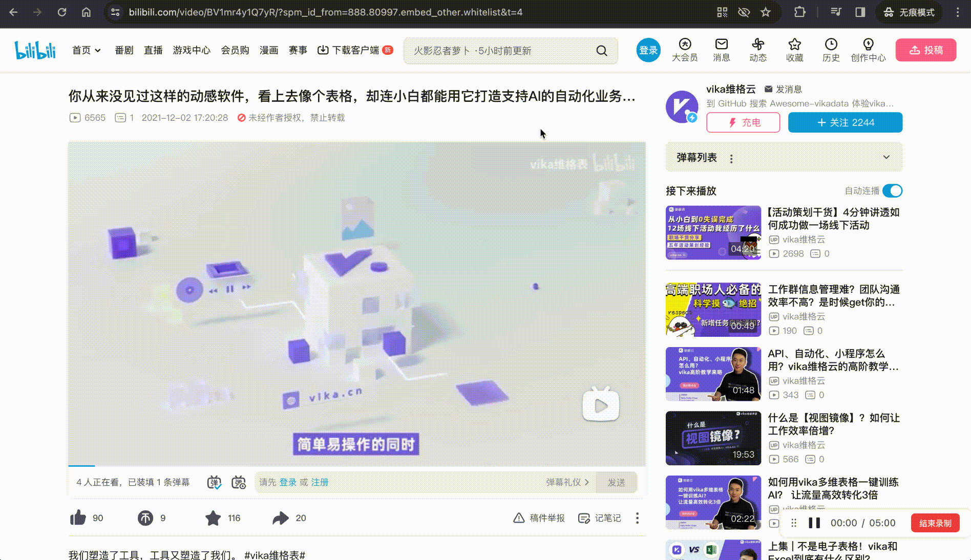Screen dimensions: 971x560
Task: Click the 关注 2244 follow button
Action: (x=845, y=122)
